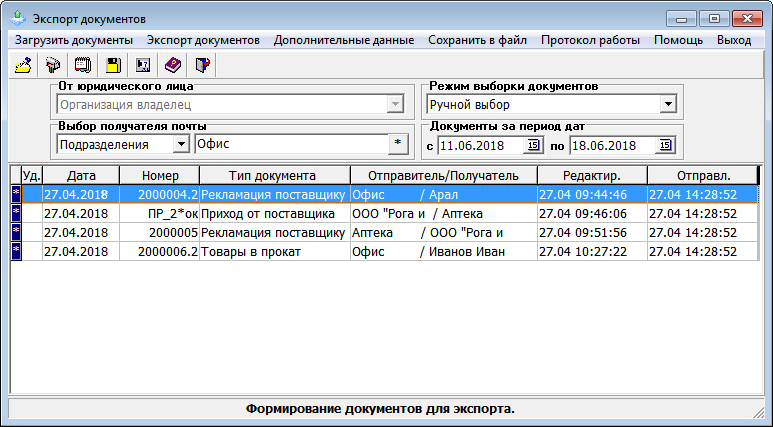Viewport: 773px width, 427px height.
Task: Sort by the Тип документа column header
Action: pyautogui.click(x=275, y=176)
